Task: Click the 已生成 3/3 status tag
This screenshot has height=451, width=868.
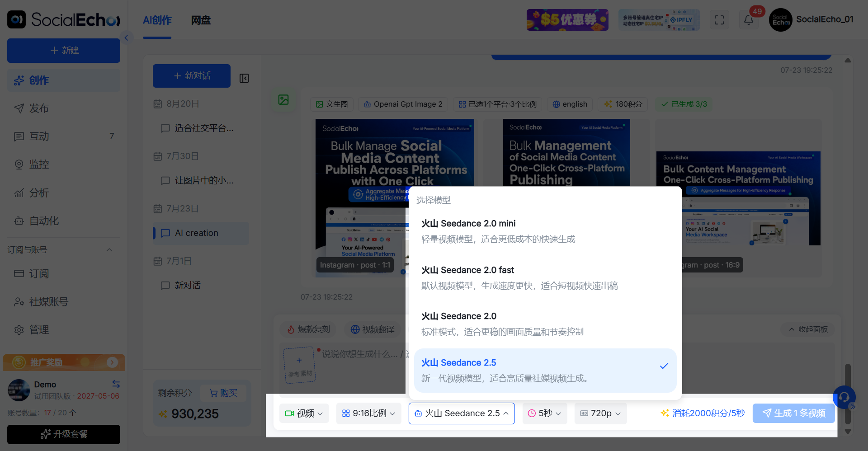Action: click(684, 104)
